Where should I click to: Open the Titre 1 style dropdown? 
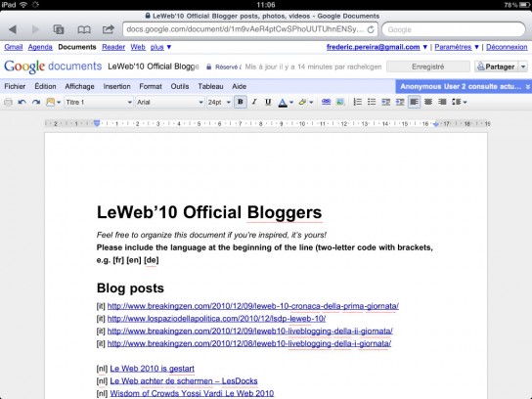coord(99,102)
